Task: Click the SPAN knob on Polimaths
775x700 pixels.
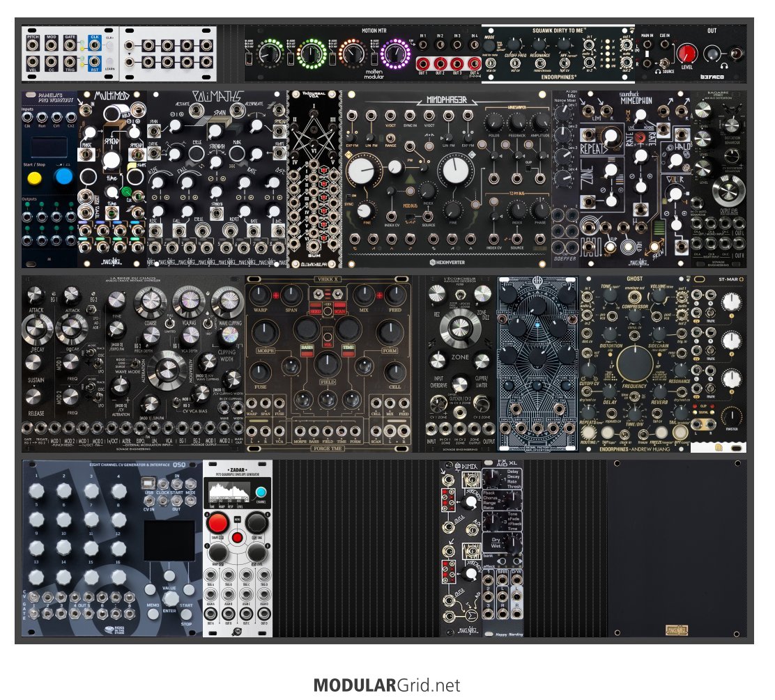Action: [x=215, y=131]
